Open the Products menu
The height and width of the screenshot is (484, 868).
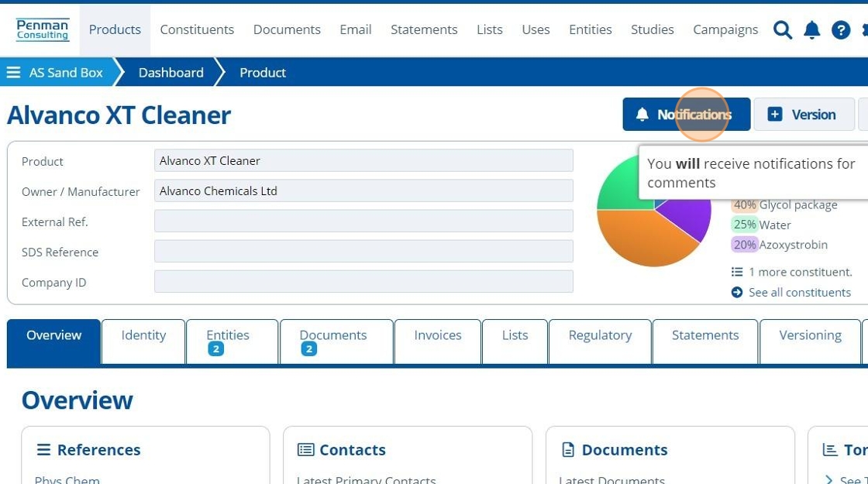pos(115,29)
